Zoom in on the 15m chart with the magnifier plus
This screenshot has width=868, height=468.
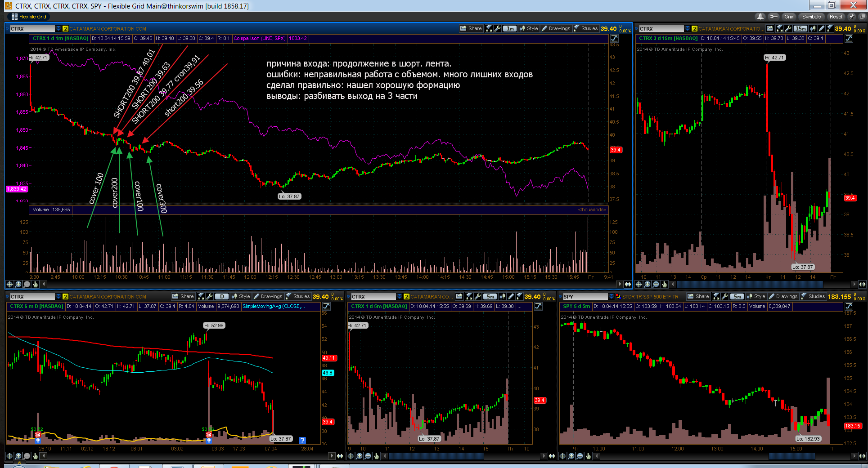coord(647,284)
